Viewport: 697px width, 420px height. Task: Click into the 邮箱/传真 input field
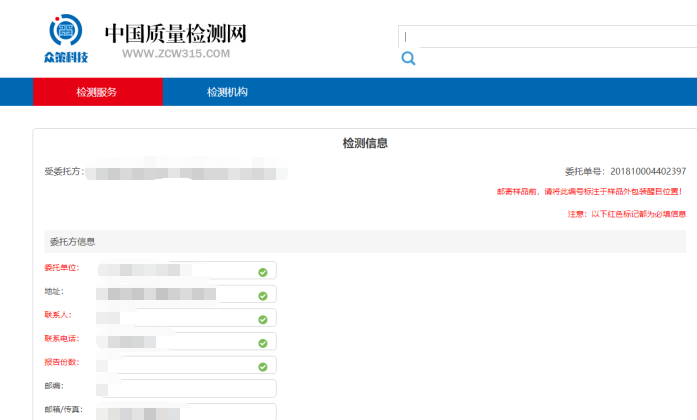click(186, 411)
